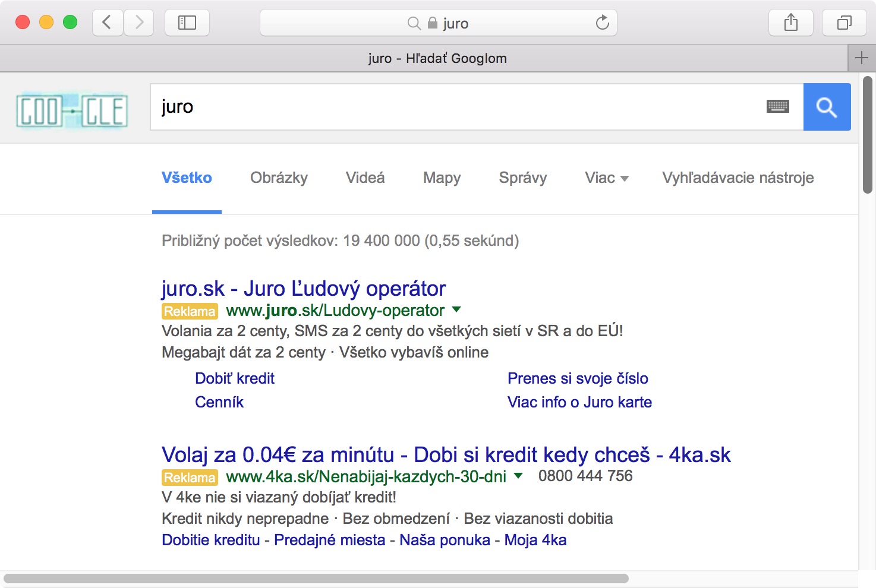The height and width of the screenshot is (588, 876).
Task: Reload the page with the refresh icon
Action: pyautogui.click(x=603, y=23)
